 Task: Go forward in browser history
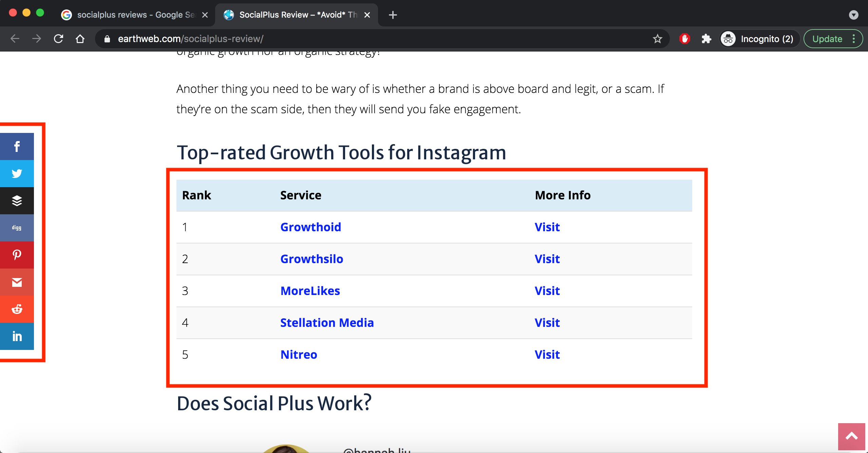(x=36, y=39)
